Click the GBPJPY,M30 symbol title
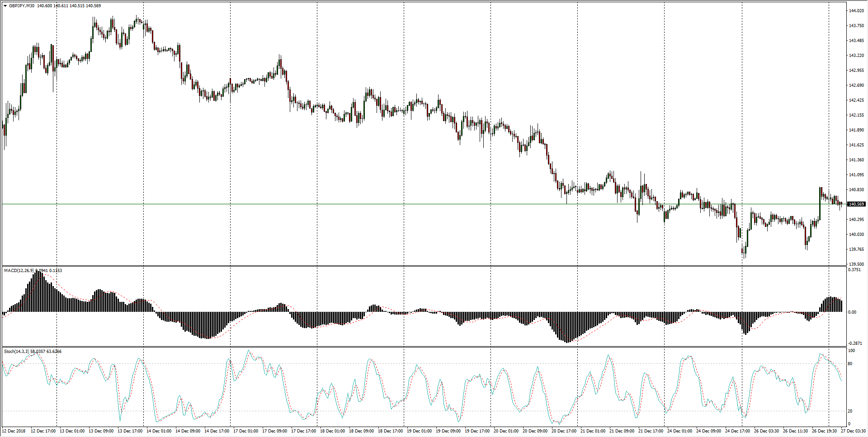Screen dimensions: 868x437 22,6
